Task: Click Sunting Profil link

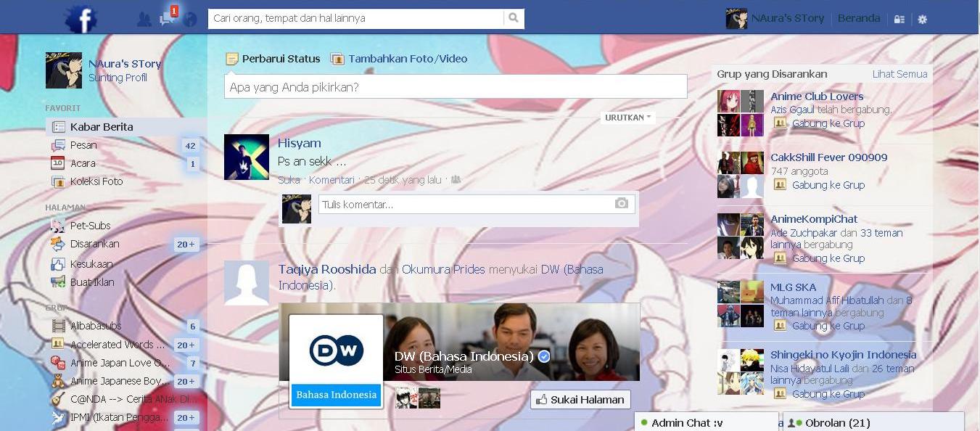Action: [118, 78]
